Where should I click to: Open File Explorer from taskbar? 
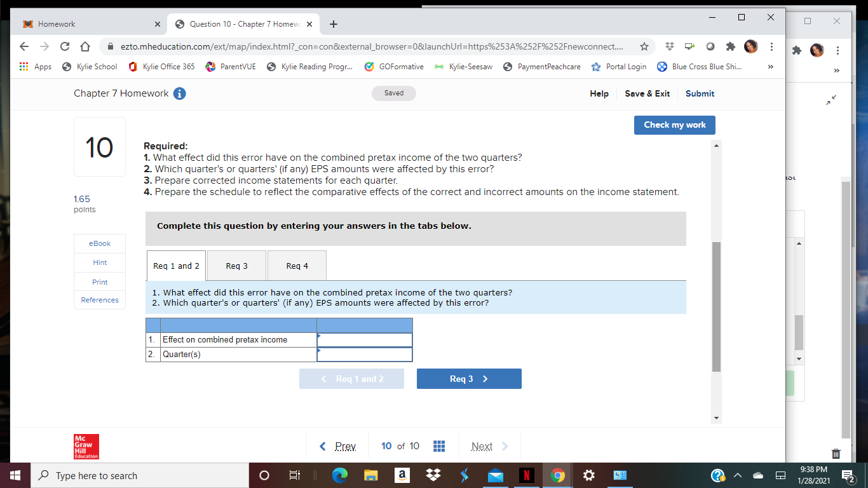371,475
